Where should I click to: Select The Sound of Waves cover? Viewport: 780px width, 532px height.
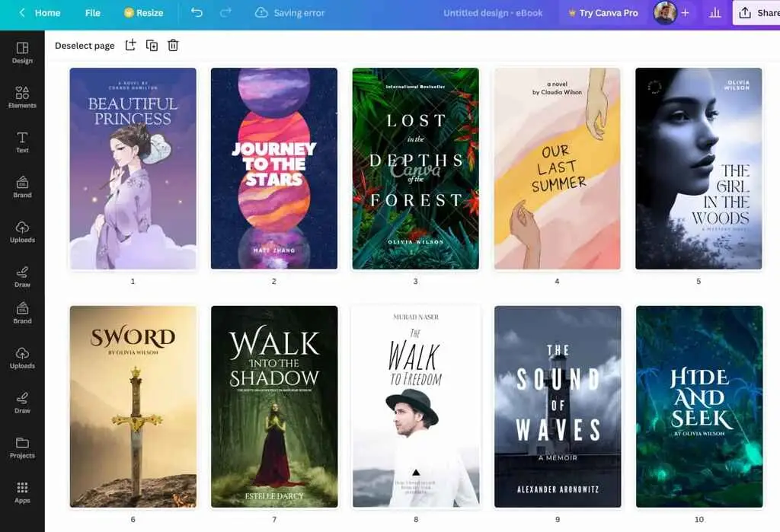(558, 406)
